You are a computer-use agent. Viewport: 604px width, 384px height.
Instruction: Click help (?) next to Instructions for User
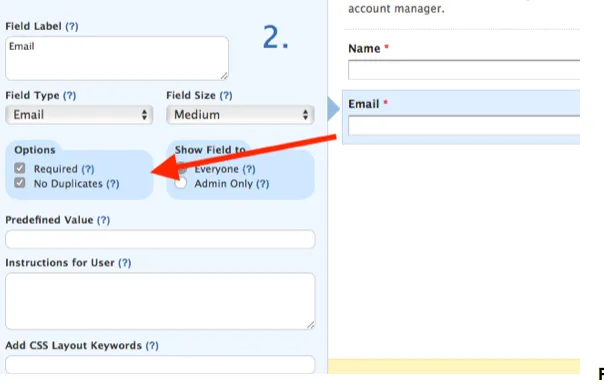click(x=124, y=263)
